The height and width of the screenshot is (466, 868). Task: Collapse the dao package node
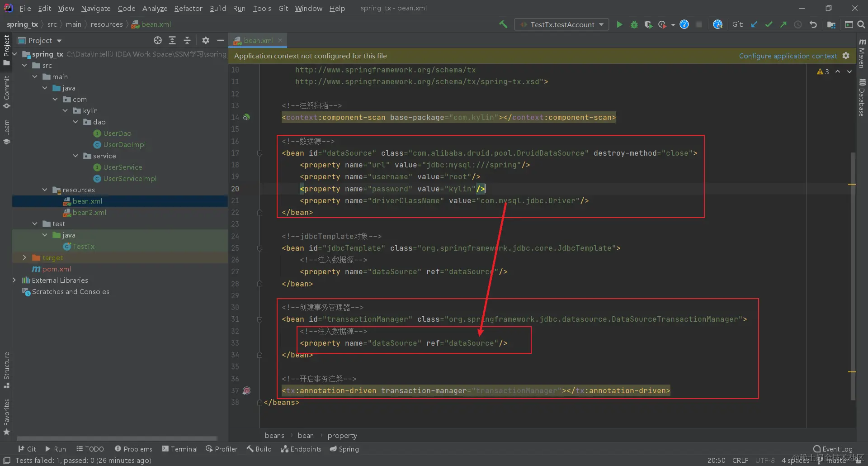[75, 122]
